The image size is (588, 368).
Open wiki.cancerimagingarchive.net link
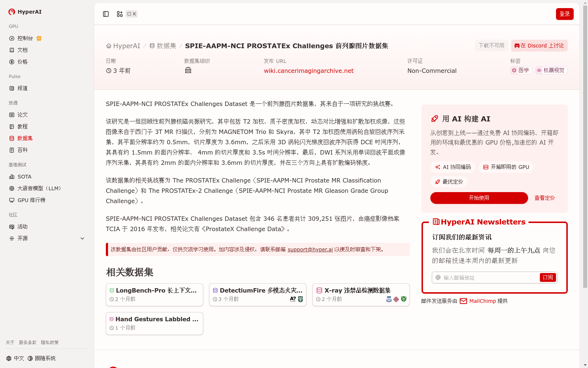(x=309, y=71)
